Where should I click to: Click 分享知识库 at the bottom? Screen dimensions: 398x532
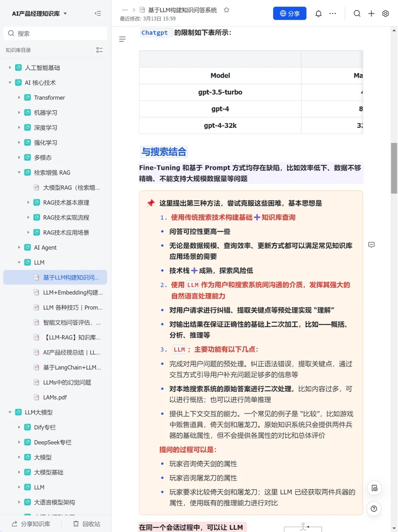point(31,524)
